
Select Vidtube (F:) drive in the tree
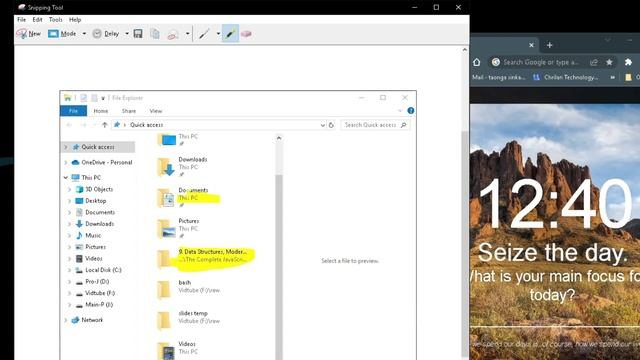100,293
